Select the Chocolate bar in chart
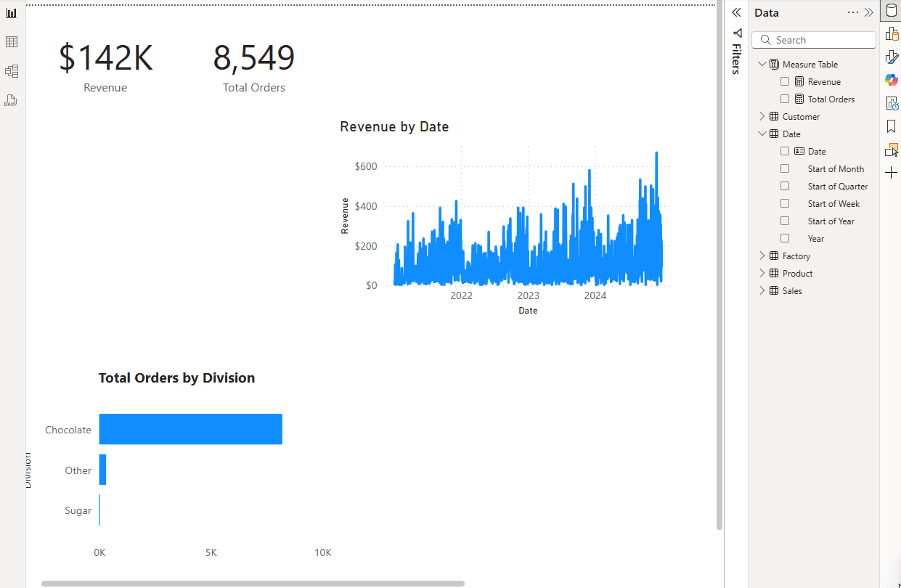This screenshot has width=901, height=588. [191, 430]
